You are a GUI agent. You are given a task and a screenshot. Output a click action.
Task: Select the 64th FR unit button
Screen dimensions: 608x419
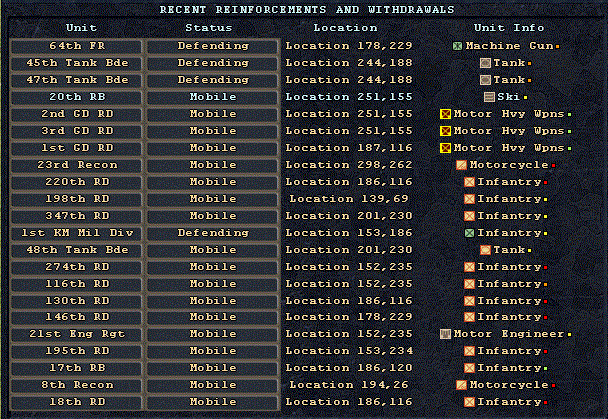[x=76, y=46]
